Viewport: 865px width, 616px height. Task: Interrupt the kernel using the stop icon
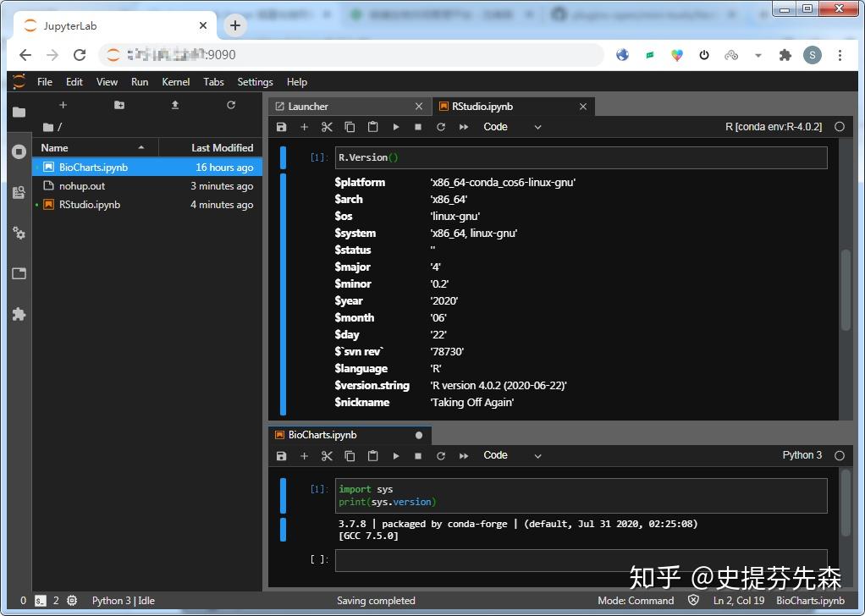(418, 126)
